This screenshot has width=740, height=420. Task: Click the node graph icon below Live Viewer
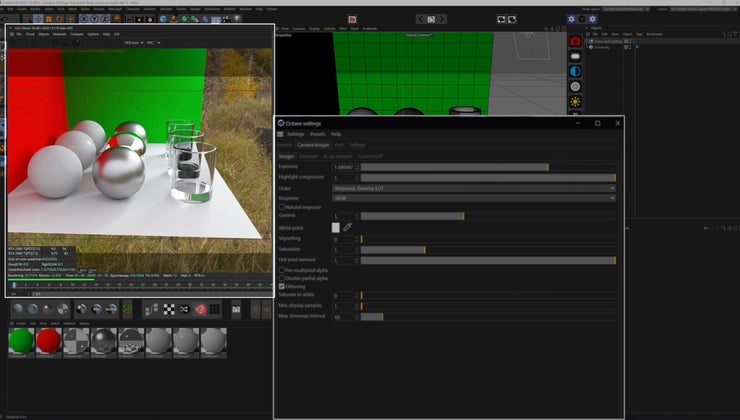(x=152, y=309)
